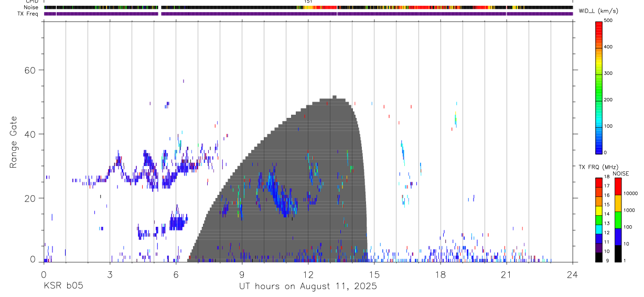
Task: Click the Noise color strip above the plot
Action: tap(308, 7)
